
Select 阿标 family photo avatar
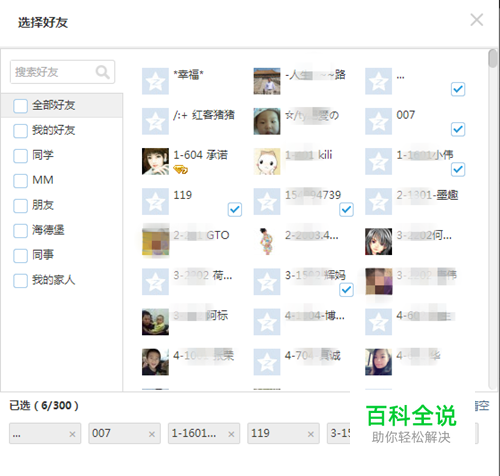pyautogui.click(x=155, y=322)
